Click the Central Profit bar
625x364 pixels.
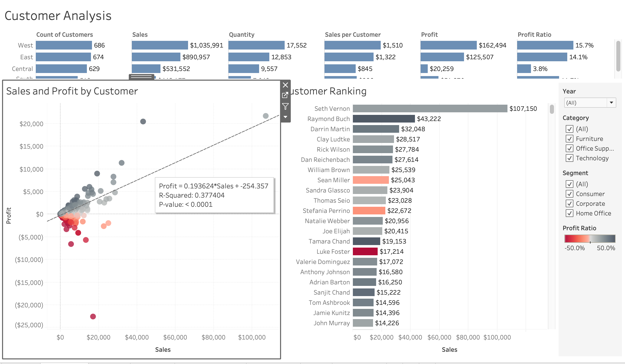424,69
